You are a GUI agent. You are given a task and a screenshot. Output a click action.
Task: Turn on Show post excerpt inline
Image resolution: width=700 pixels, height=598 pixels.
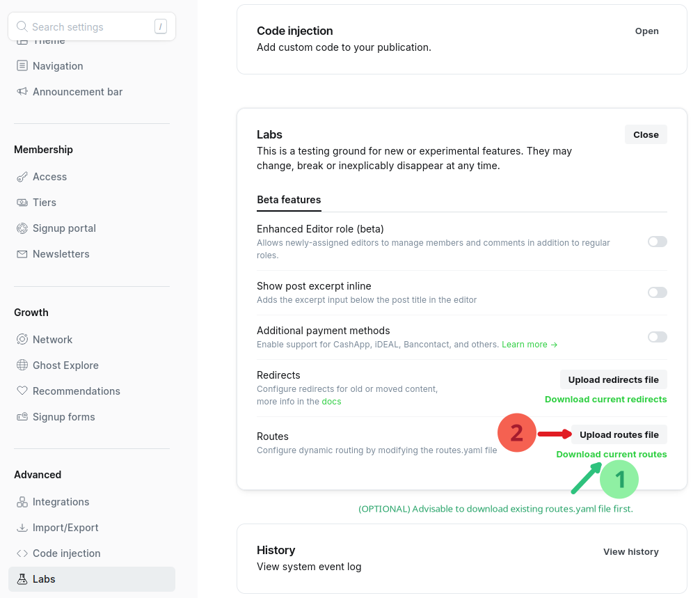click(x=657, y=292)
